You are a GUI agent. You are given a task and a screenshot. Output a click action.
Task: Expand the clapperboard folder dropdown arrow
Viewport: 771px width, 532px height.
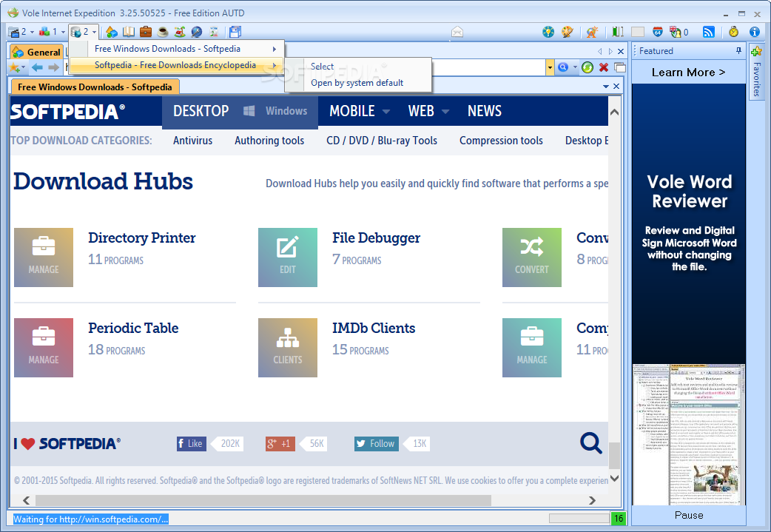click(32, 33)
